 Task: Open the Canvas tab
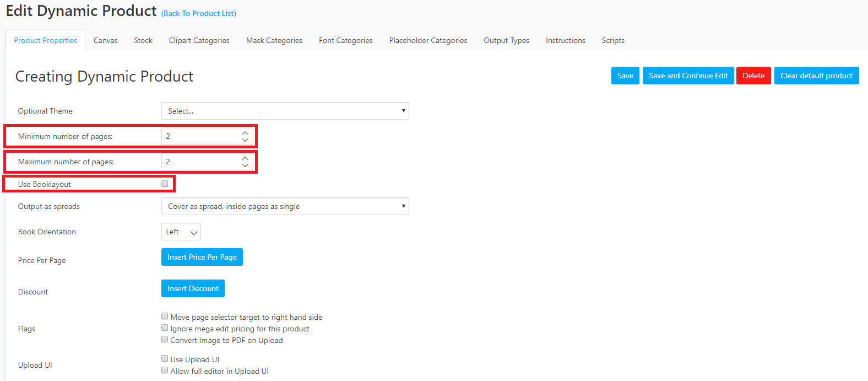pos(106,40)
